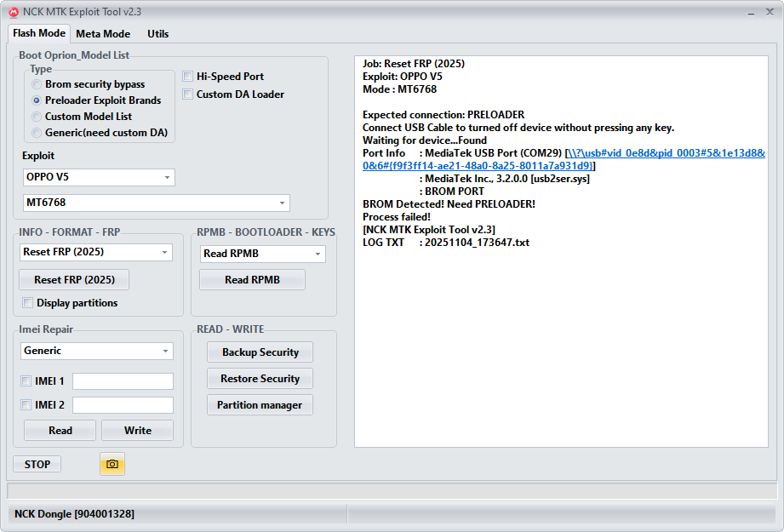The image size is (784, 532).
Task: Close the NCK MTK Exploit Tool window
Action: [x=770, y=12]
